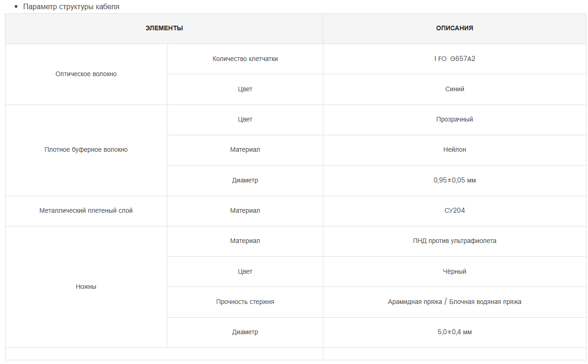The width and height of the screenshot is (588, 364).
Task: Click the ОПИСАНИЯ column header
Action: 455,28
